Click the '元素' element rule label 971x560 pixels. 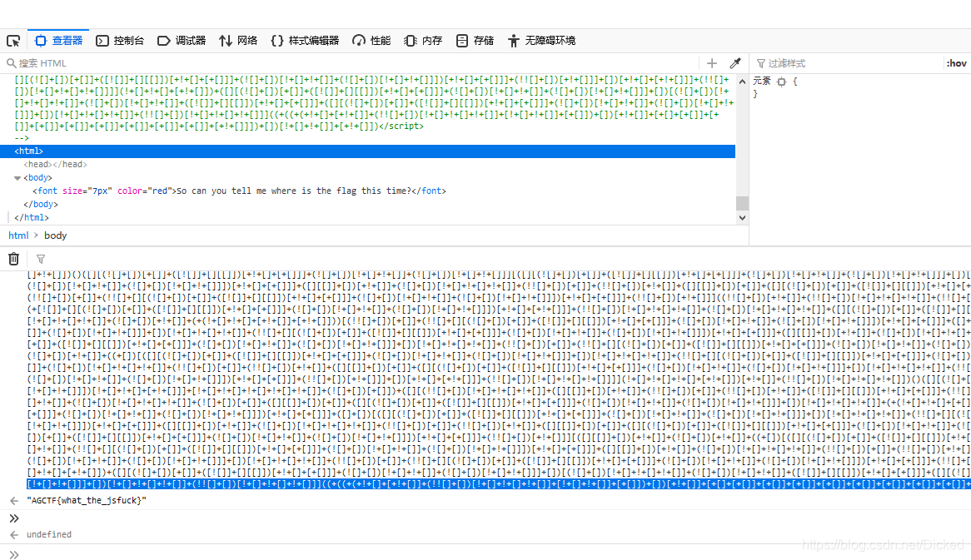pyautogui.click(x=762, y=81)
